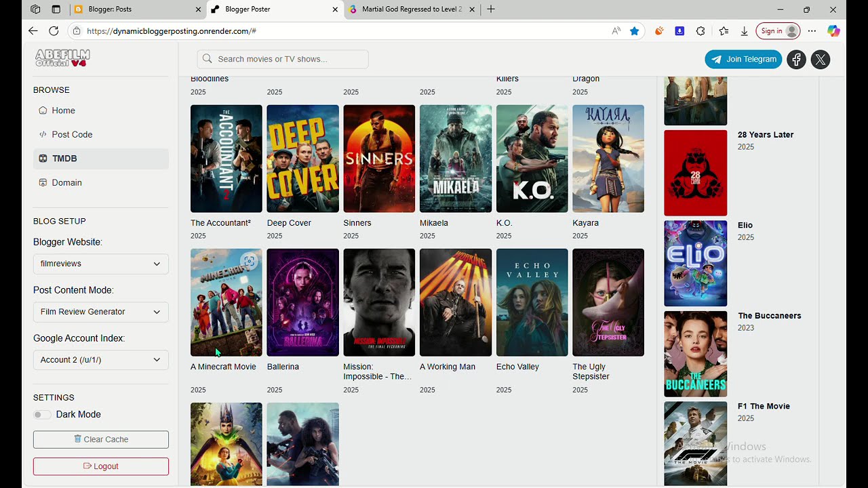The height and width of the screenshot is (488, 868).
Task: Select the Kayara poster
Action: [608, 159]
